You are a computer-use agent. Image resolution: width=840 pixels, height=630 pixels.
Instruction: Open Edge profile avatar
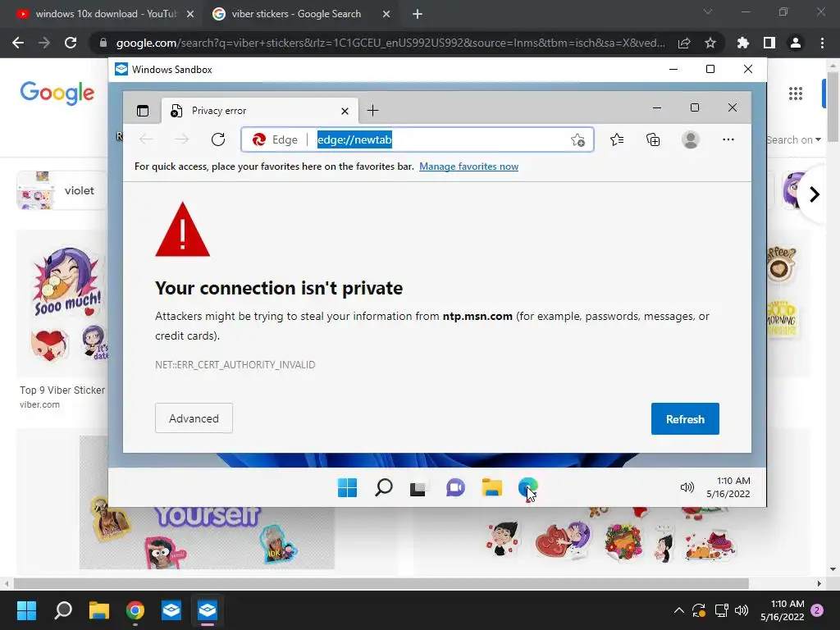(691, 139)
